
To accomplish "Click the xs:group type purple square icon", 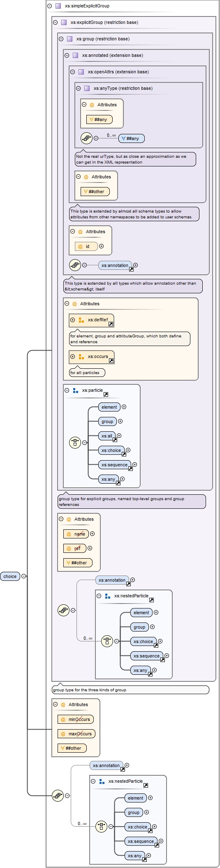I will point(70,39).
